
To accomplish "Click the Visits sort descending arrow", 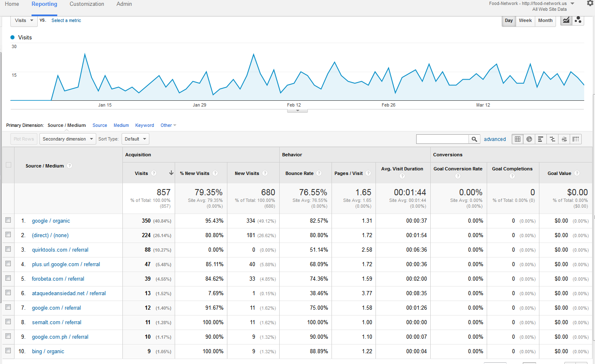I will coord(171,173).
